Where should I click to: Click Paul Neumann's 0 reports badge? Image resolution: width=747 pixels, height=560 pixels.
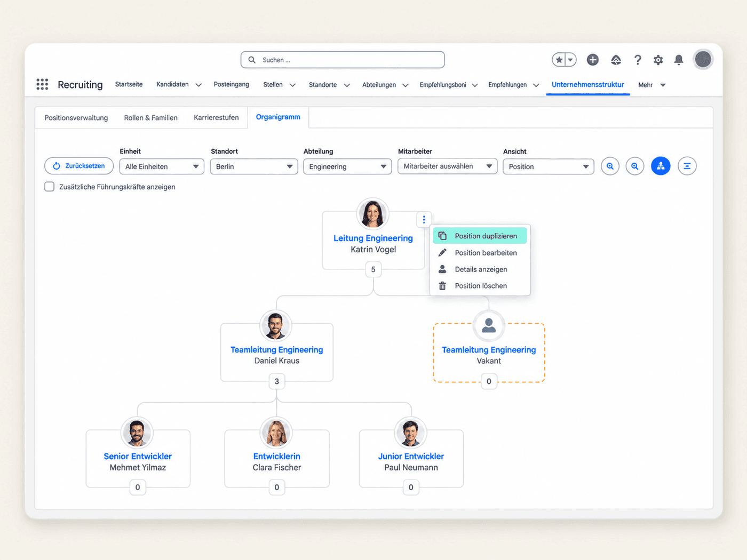411,487
